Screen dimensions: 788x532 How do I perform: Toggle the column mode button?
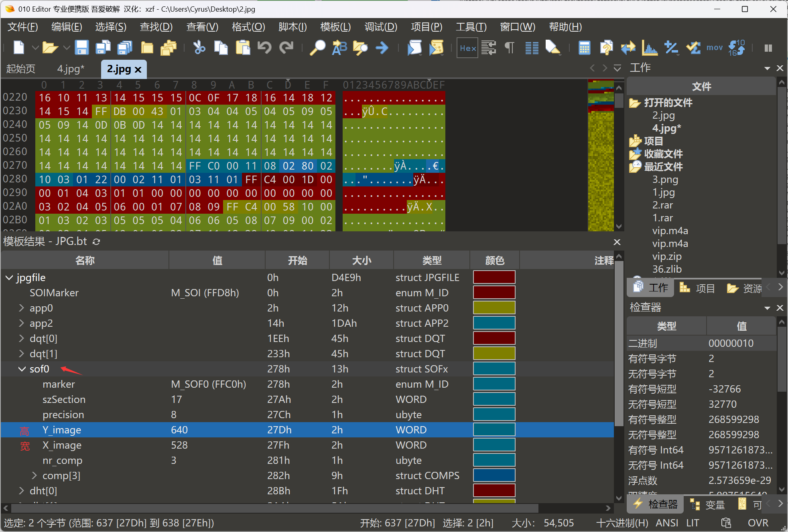532,48
